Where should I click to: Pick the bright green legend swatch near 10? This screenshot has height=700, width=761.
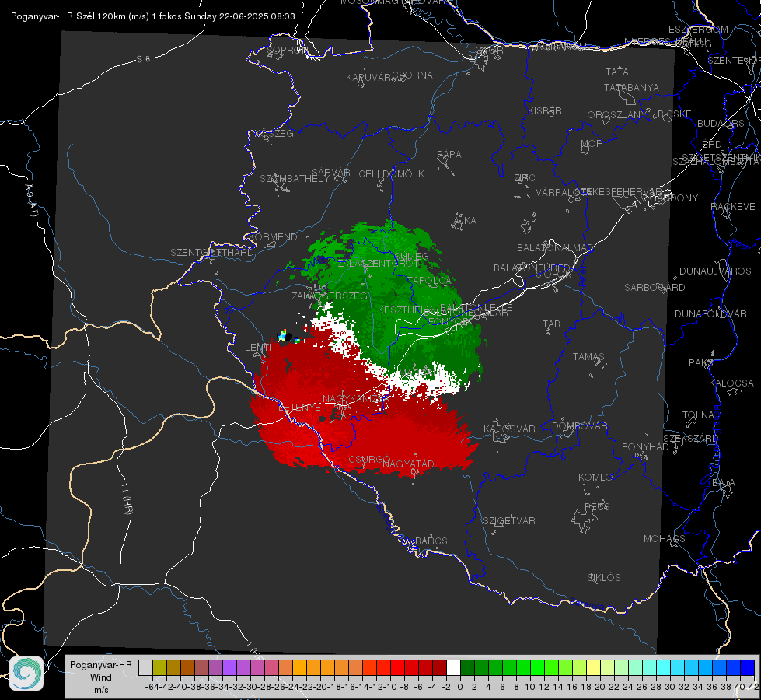pos(537,667)
